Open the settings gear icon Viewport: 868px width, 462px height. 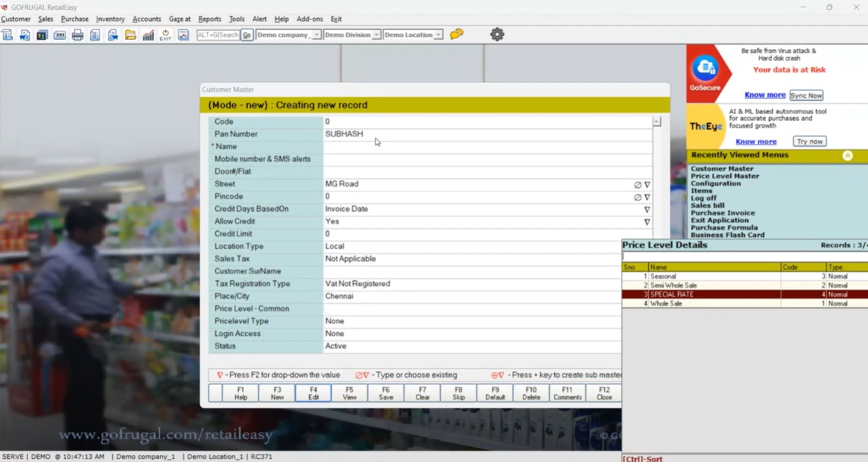click(x=497, y=35)
